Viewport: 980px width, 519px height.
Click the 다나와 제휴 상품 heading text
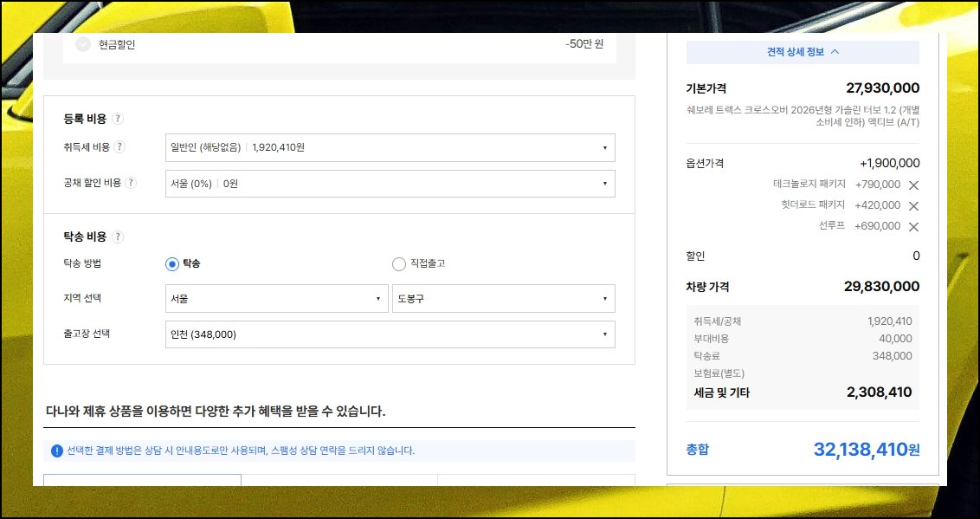click(216, 411)
